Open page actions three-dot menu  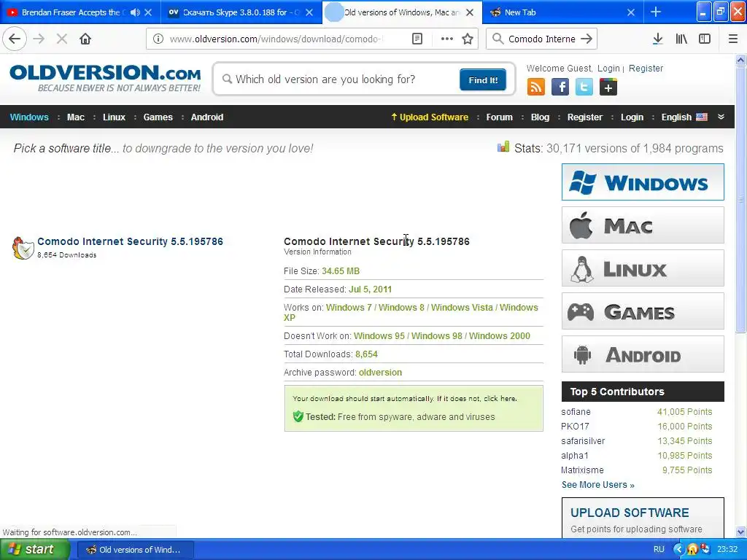[x=447, y=39]
